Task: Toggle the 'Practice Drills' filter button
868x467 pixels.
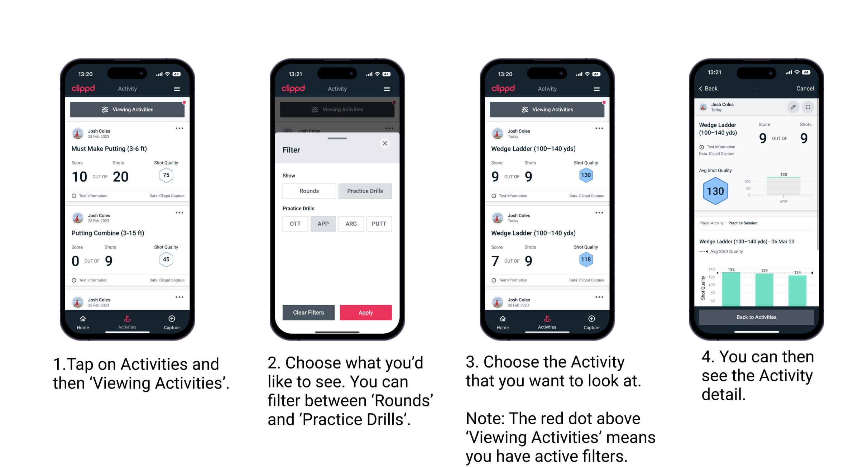Action: click(365, 191)
